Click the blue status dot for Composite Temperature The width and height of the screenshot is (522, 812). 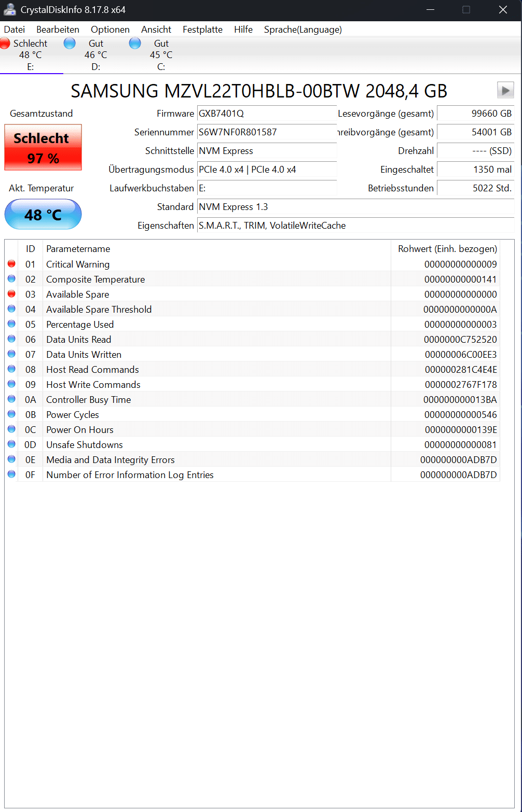(x=11, y=278)
